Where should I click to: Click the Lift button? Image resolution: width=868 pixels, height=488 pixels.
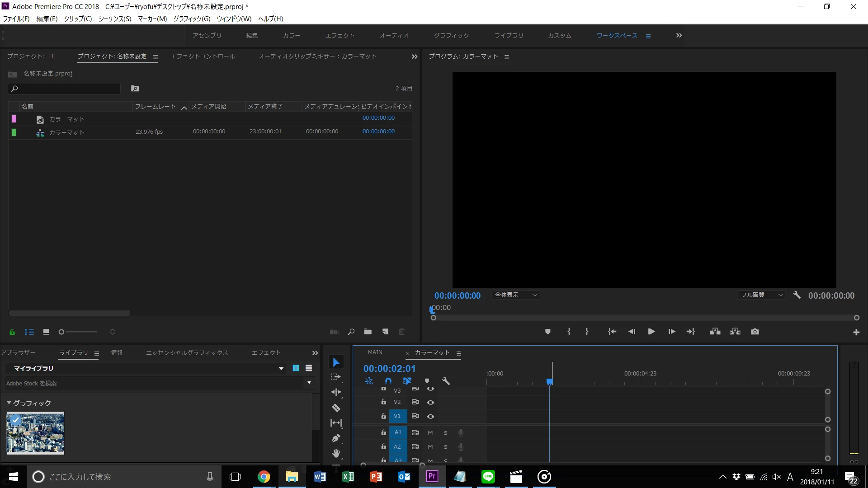715,332
